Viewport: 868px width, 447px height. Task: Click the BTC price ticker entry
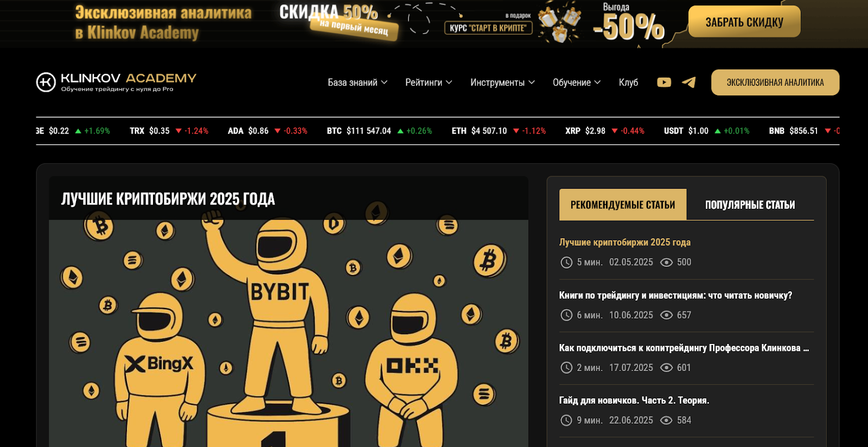click(x=379, y=131)
